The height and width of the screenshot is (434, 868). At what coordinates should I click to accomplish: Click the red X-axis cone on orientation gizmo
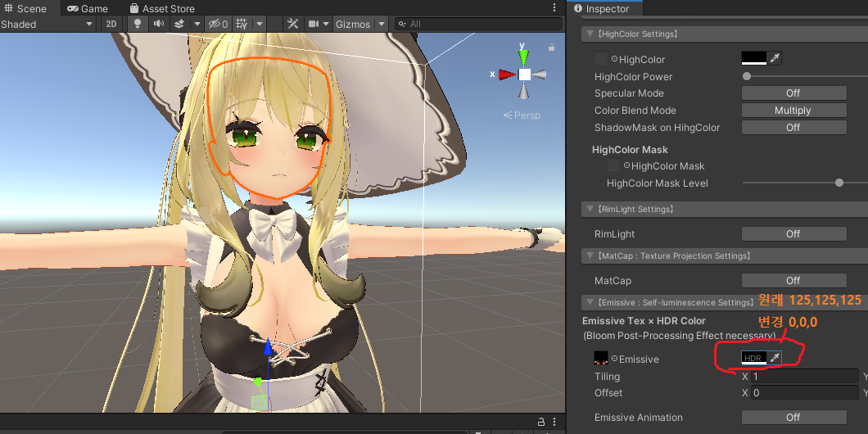[507, 75]
